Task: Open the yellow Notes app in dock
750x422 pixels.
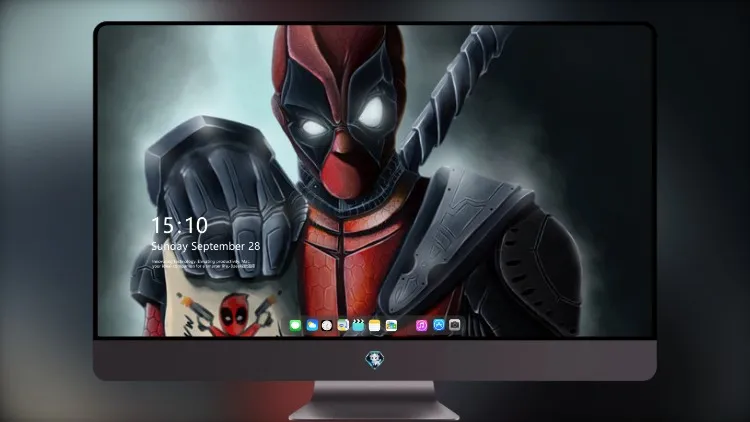Action: tap(375, 326)
